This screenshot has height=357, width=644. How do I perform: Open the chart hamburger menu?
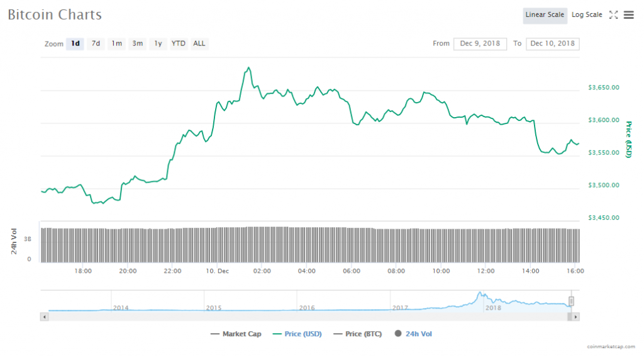point(628,15)
